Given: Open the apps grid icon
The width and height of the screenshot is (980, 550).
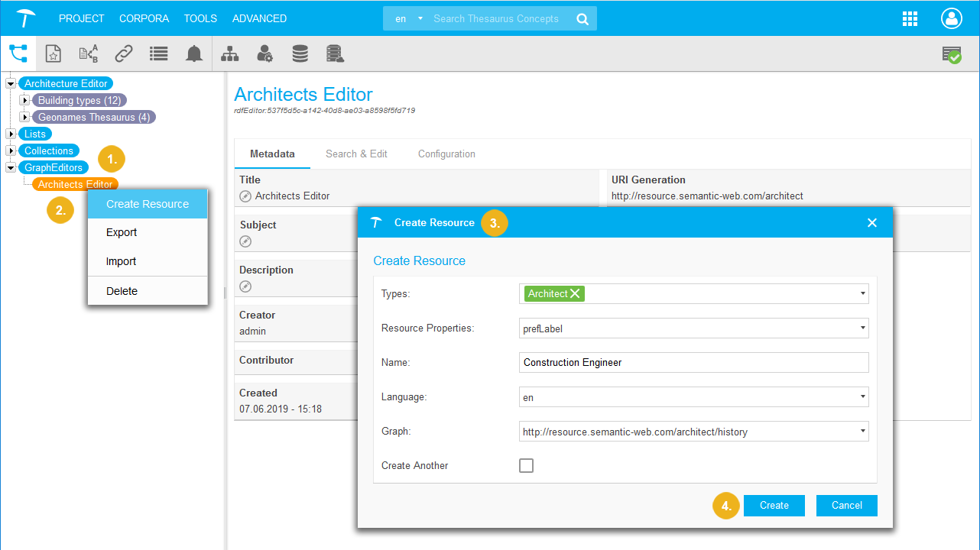Looking at the screenshot, I should [x=910, y=19].
